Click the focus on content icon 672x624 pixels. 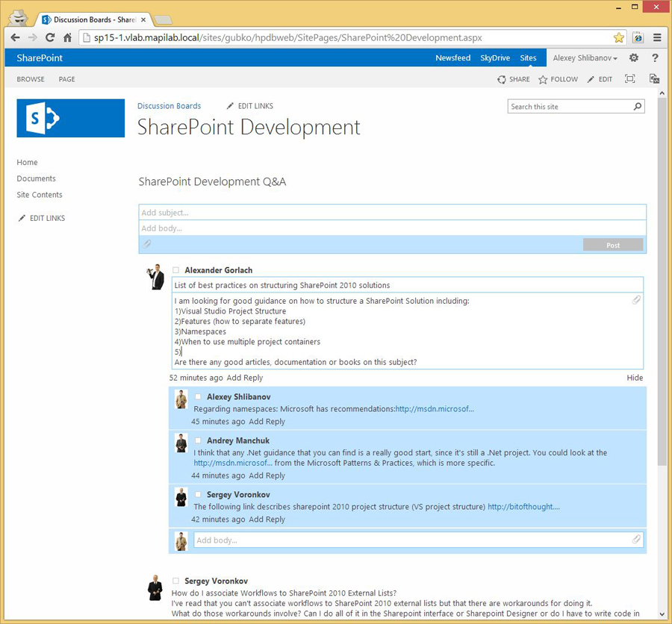click(629, 79)
